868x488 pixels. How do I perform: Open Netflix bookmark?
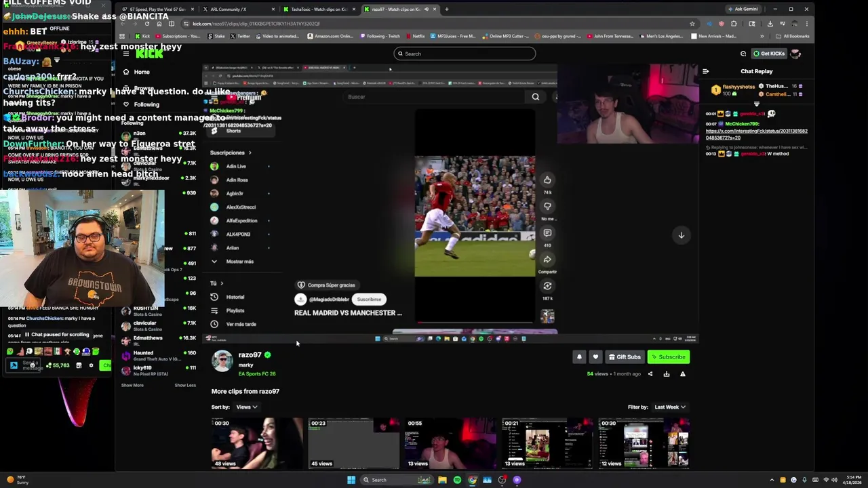pos(415,36)
